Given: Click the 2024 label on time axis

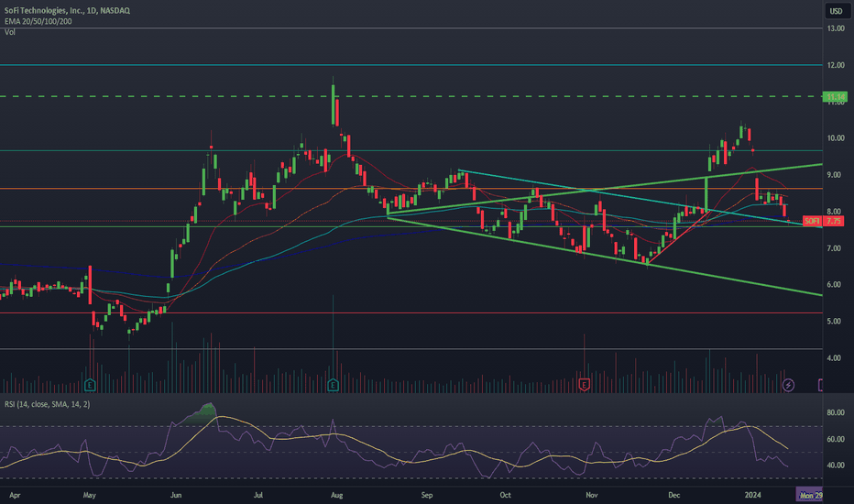Looking at the screenshot, I should 752,495.
